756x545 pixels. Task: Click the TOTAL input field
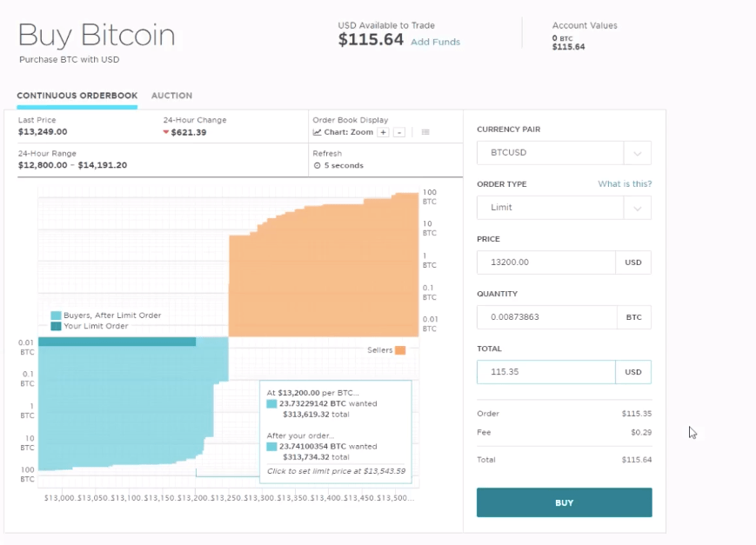click(x=545, y=371)
